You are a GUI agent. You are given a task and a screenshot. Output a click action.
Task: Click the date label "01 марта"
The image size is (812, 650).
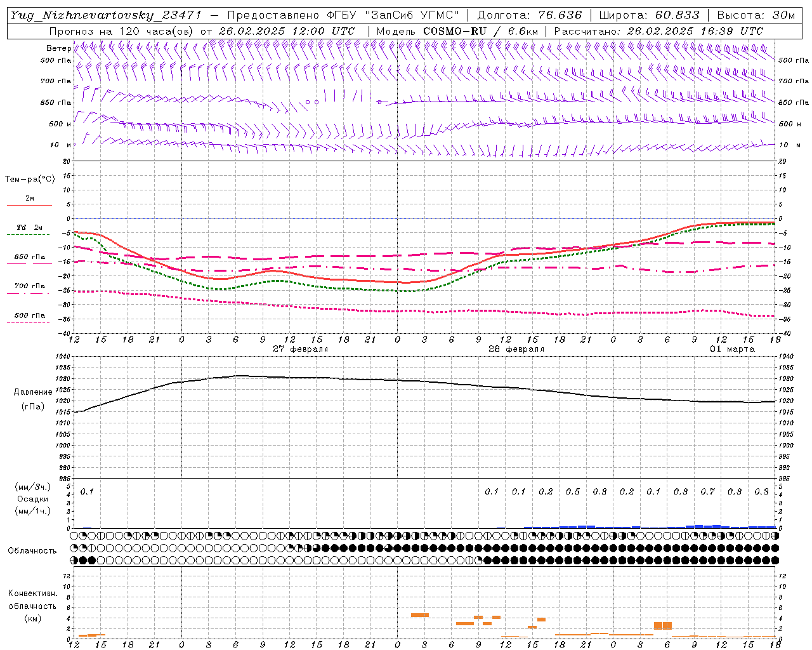point(732,349)
